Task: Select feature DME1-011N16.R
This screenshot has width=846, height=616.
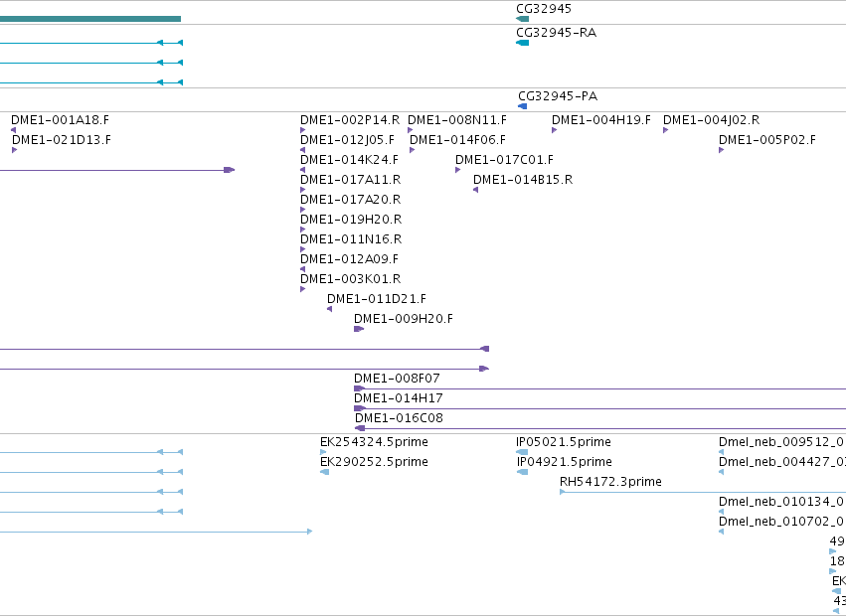Action: [351, 239]
